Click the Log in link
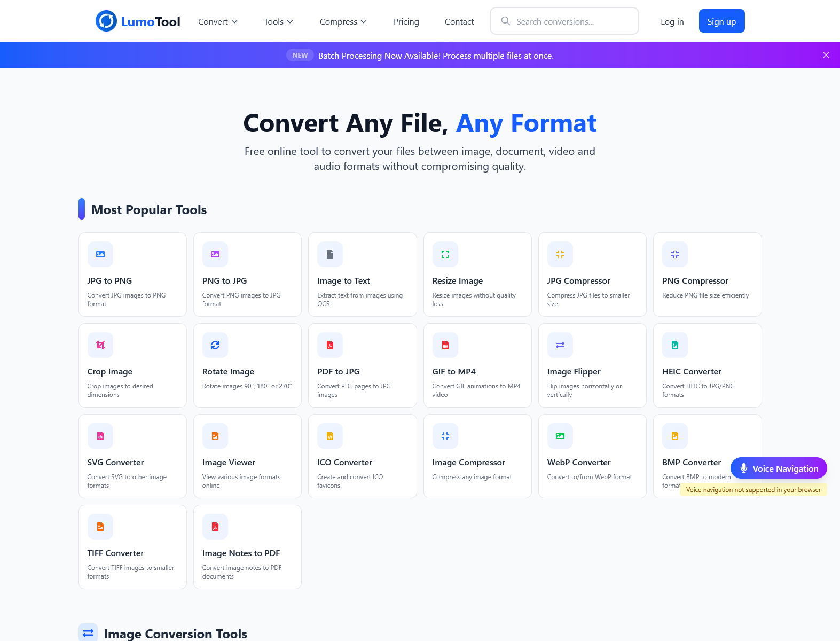 672,21
